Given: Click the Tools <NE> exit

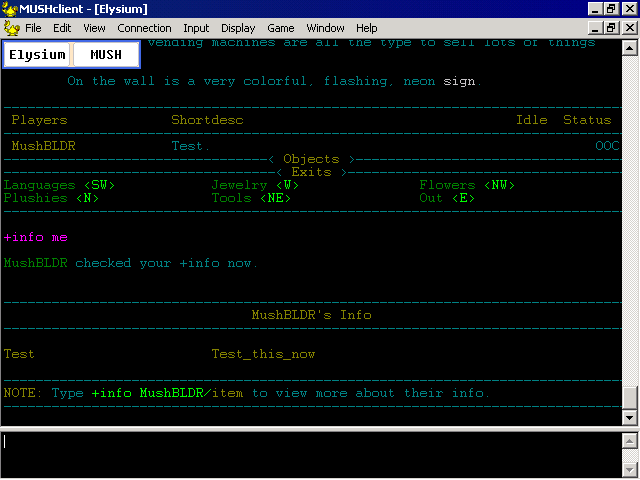Looking at the screenshot, I should 251,198.
